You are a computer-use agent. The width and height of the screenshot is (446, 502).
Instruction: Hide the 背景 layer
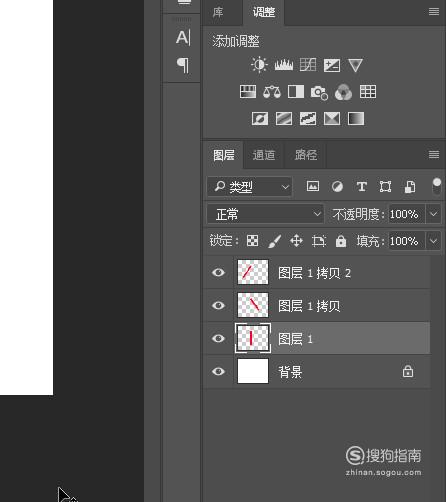coord(218,371)
